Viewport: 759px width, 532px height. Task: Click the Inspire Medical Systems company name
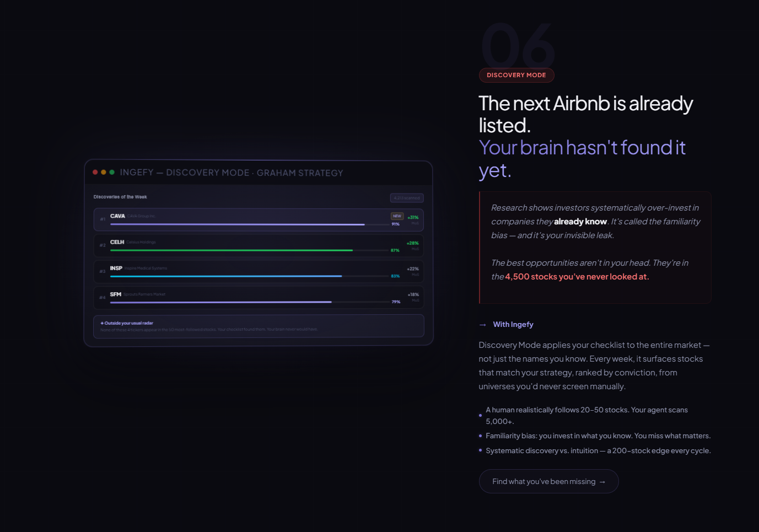146,268
